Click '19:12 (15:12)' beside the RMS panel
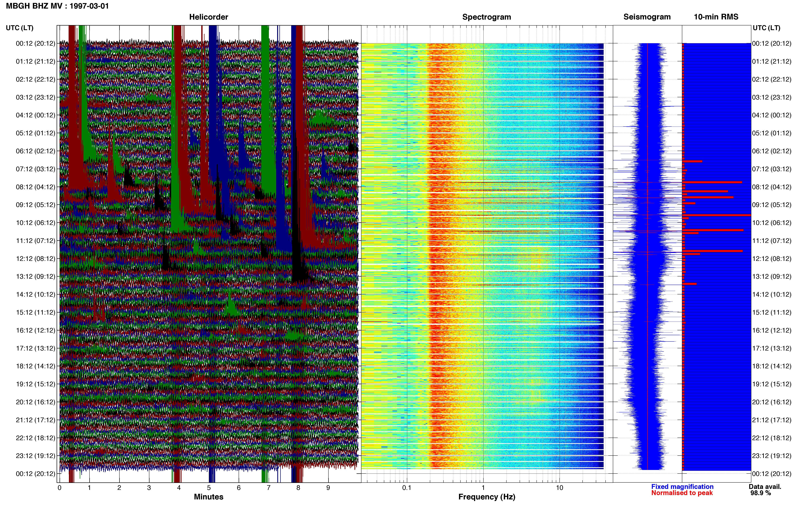The width and height of the screenshot is (812, 508). tap(772, 384)
